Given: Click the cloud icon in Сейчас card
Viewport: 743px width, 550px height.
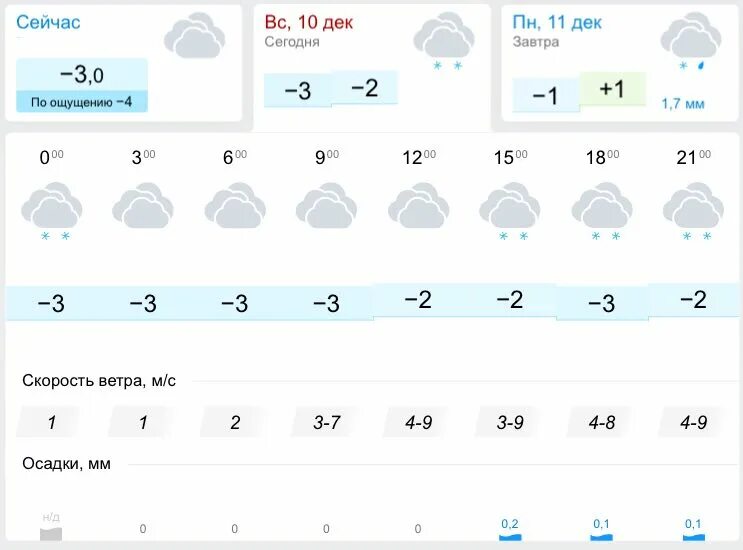Looking at the screenshot, I should click(195, 37).
